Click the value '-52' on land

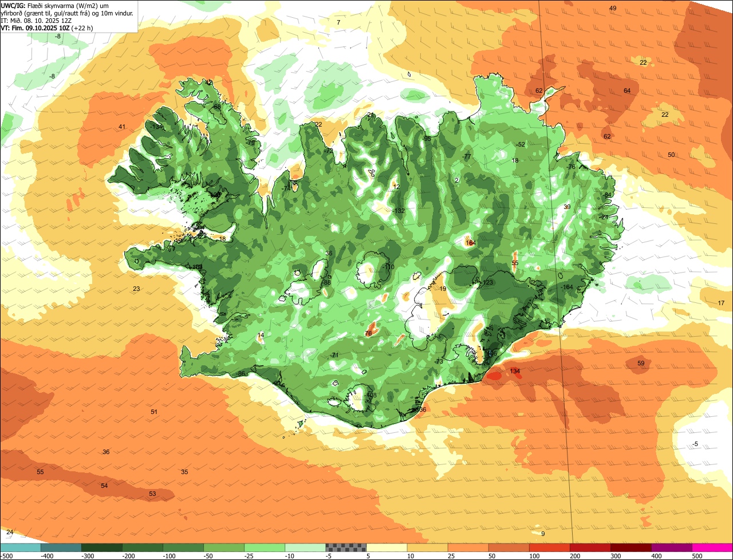click(x=520, y=144)
